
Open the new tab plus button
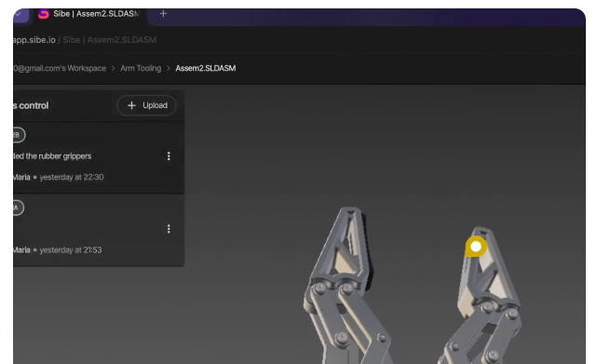click(x=163, y=14)
